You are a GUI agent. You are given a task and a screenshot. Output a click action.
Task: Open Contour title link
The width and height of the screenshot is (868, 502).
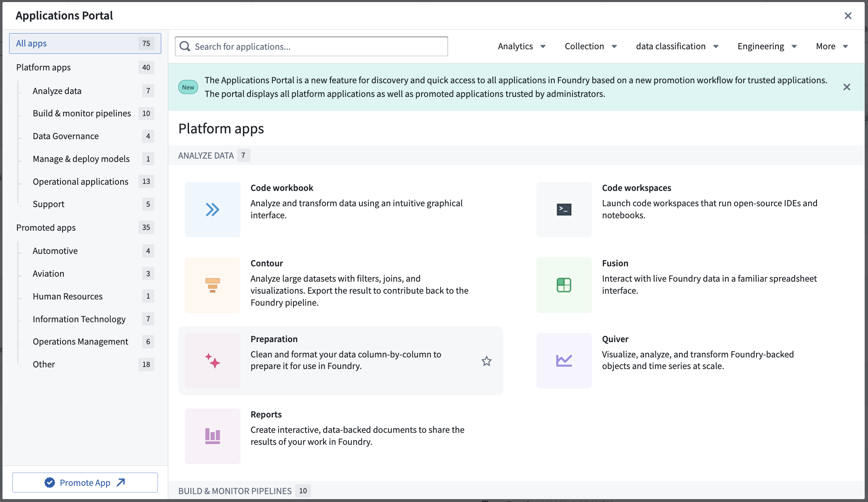pos(267,263)
